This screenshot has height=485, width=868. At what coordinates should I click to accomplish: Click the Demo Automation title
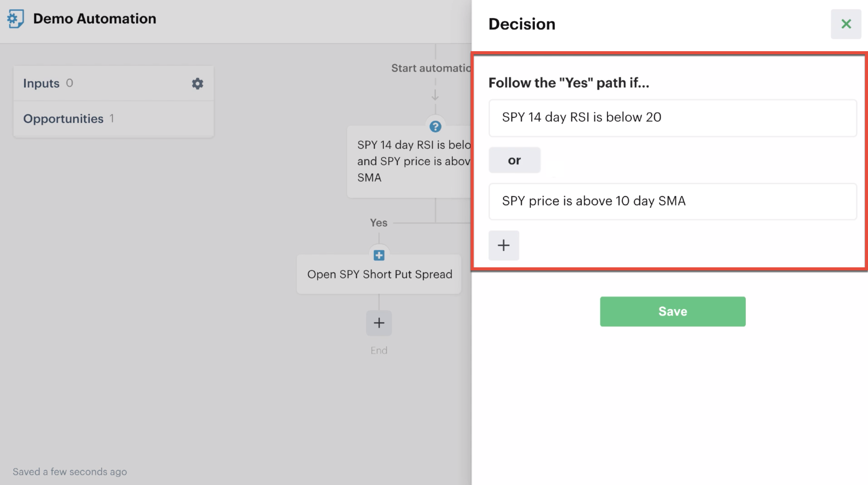pos(95,18)
